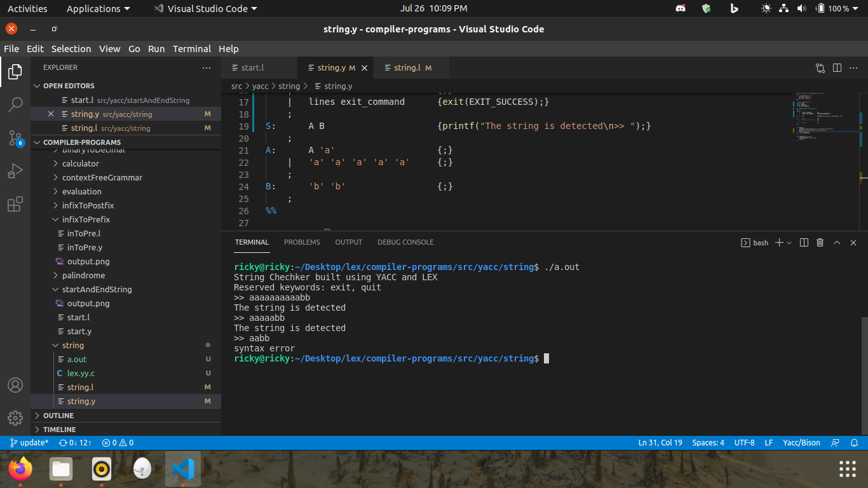Open Explorer more actions ellipsis
868x488 pixels.
207,67
